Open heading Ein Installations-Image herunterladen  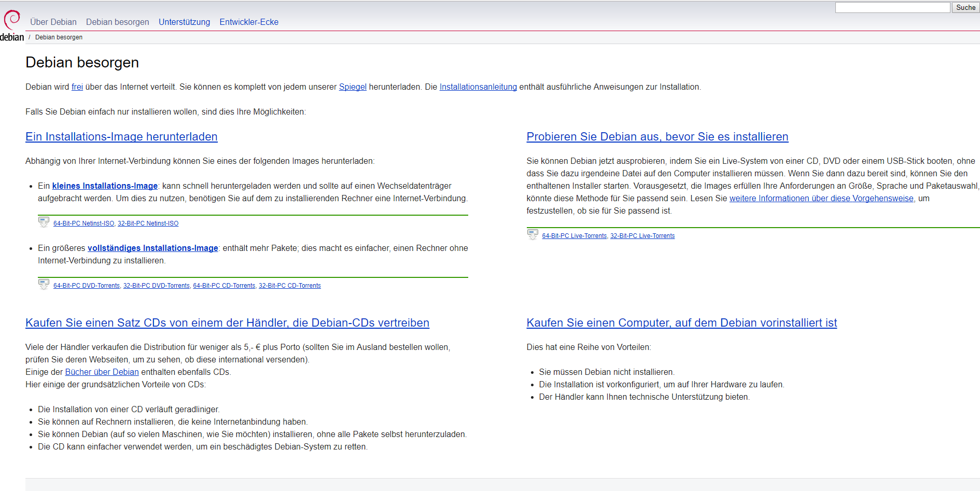pos(121,136)
